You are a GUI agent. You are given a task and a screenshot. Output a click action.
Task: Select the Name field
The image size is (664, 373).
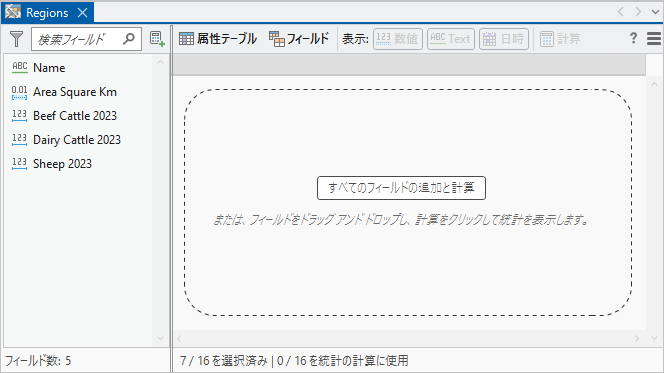[x=49, y=68]
